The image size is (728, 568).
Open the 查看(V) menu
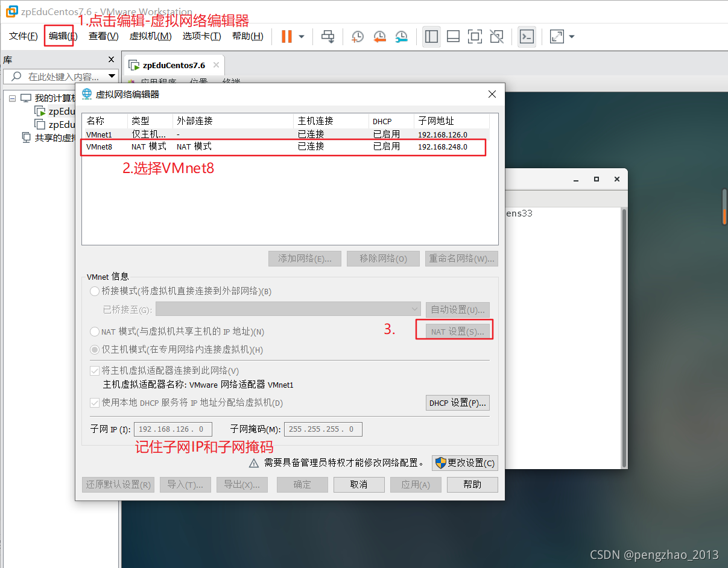(x=103, y=36)
